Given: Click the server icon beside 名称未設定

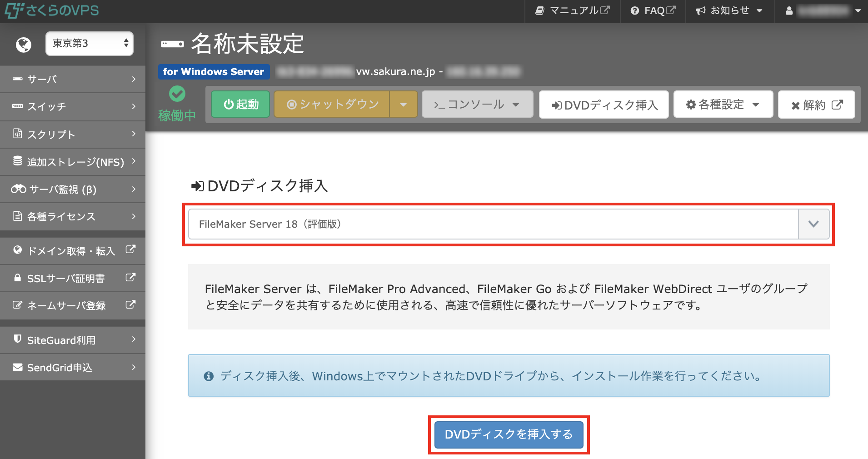Looking at the screenshot, I should tap(172, 44).
